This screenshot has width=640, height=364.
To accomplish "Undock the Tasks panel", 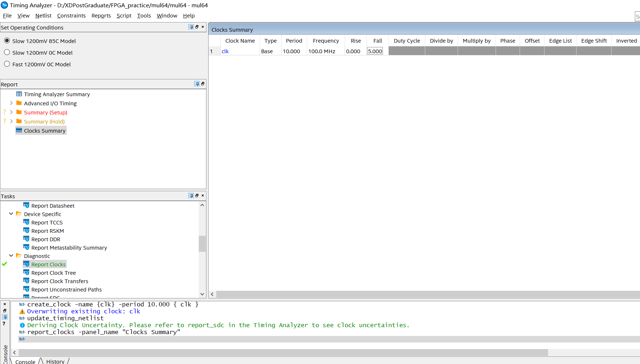I will 197,196.
